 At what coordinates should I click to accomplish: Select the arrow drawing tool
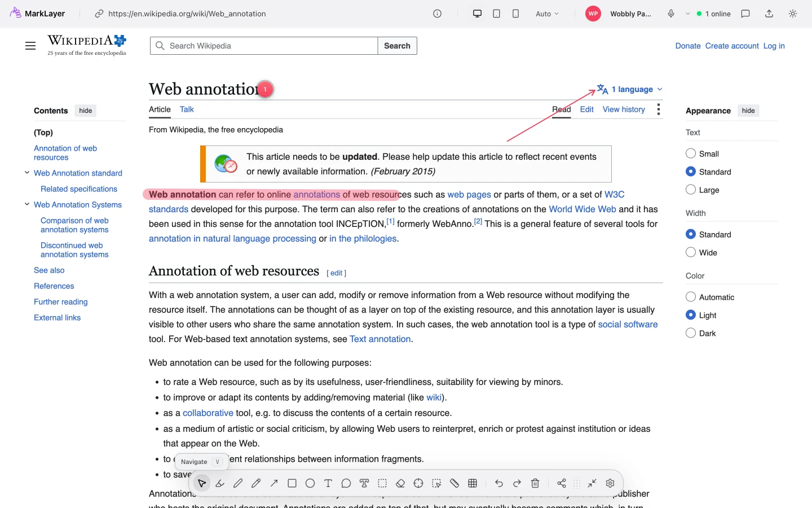click(274, 483)
